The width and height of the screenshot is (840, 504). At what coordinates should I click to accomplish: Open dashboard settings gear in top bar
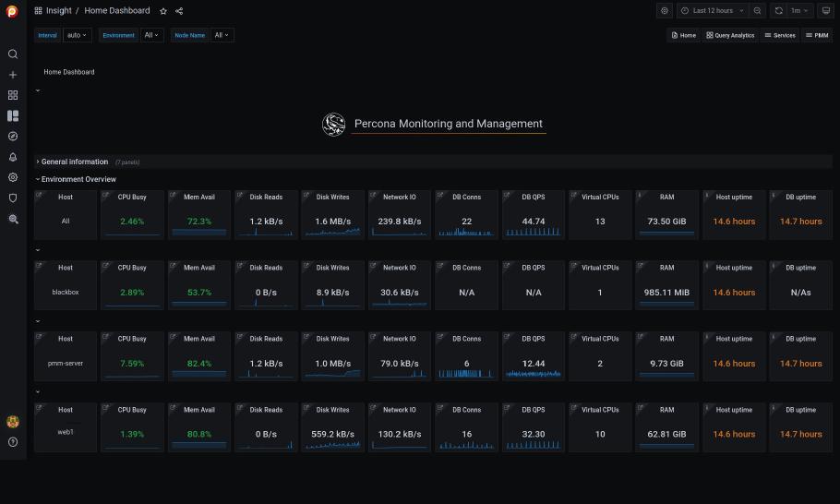[665, 11]
